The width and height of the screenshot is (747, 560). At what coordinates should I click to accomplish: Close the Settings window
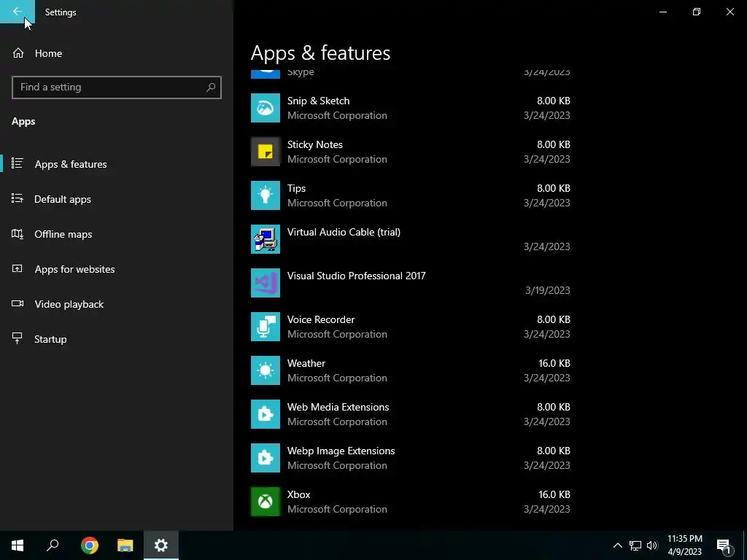coord(729,12)
